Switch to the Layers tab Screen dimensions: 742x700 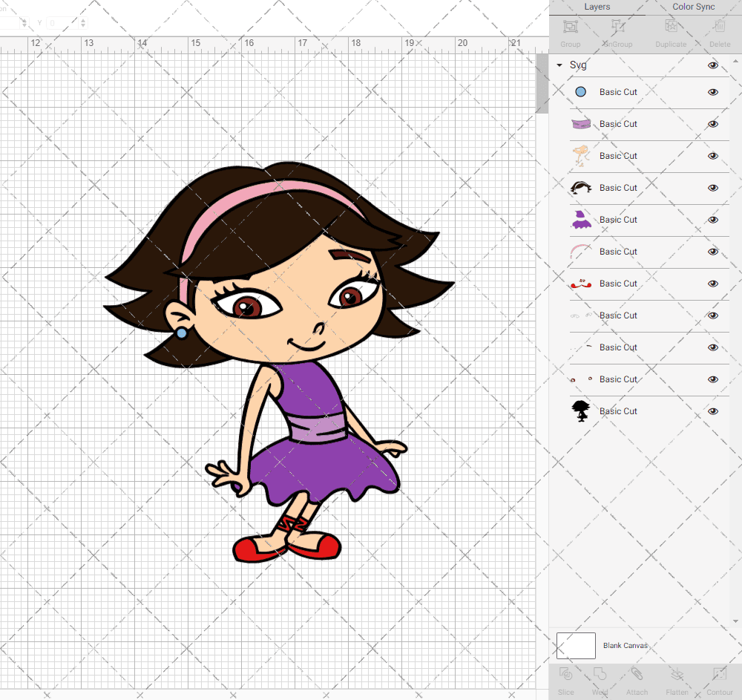[x=597, y=7]
